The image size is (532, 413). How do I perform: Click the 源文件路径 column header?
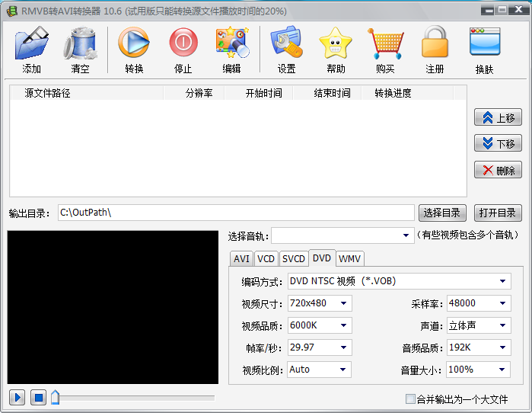[87, 93]
